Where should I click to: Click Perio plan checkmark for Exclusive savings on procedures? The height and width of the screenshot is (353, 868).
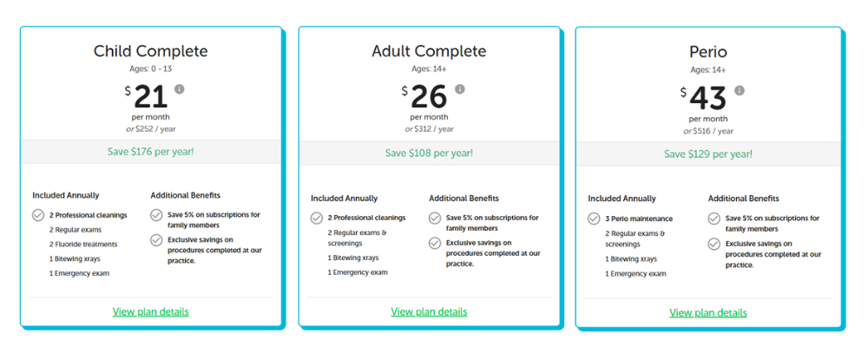(714, 244)
